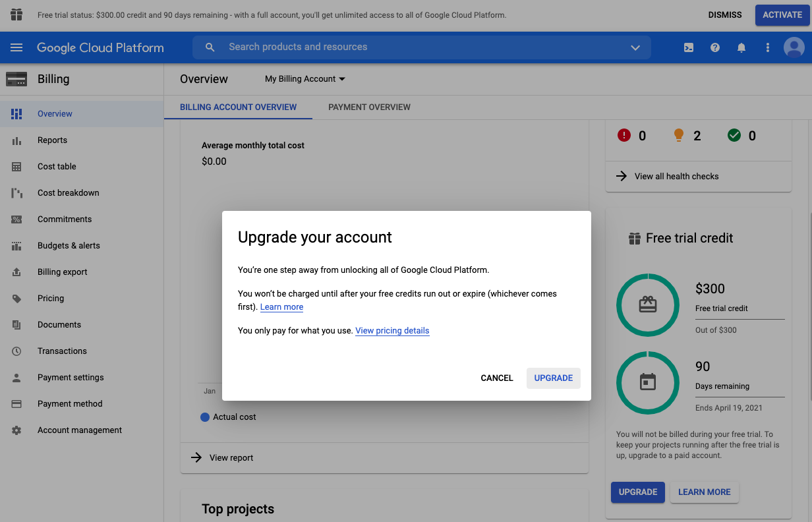This screenshot has height=522, width=812.
Task: Open My Billing Account dropdown
Action: point(305,79)
